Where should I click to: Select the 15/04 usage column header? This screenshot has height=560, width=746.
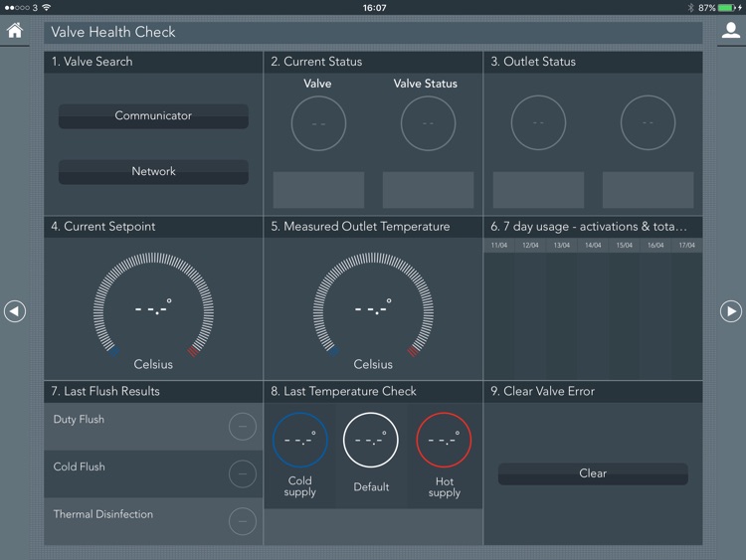625,245
